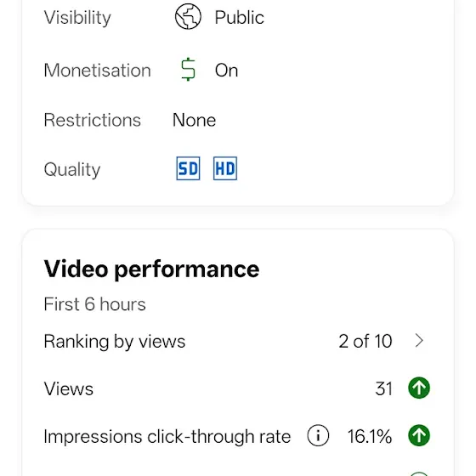Open ranking details with chevron arrow
This screenshot has width=476, height=476.
(419, 341)
